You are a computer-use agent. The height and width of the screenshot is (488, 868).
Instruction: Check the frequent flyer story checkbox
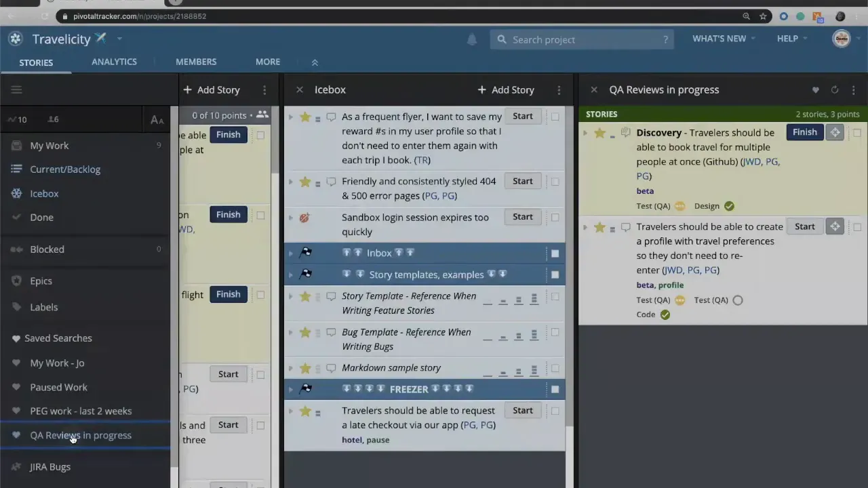click(555, 116)
